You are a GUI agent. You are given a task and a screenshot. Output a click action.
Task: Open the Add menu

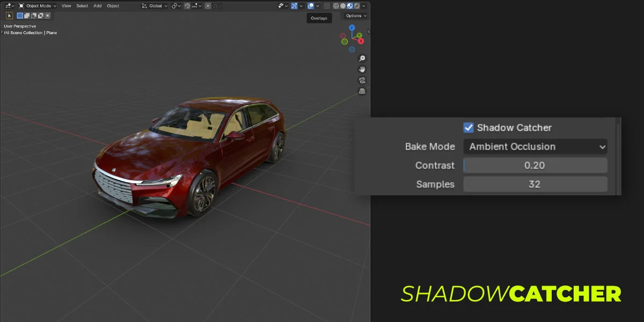tap(97, 5)
